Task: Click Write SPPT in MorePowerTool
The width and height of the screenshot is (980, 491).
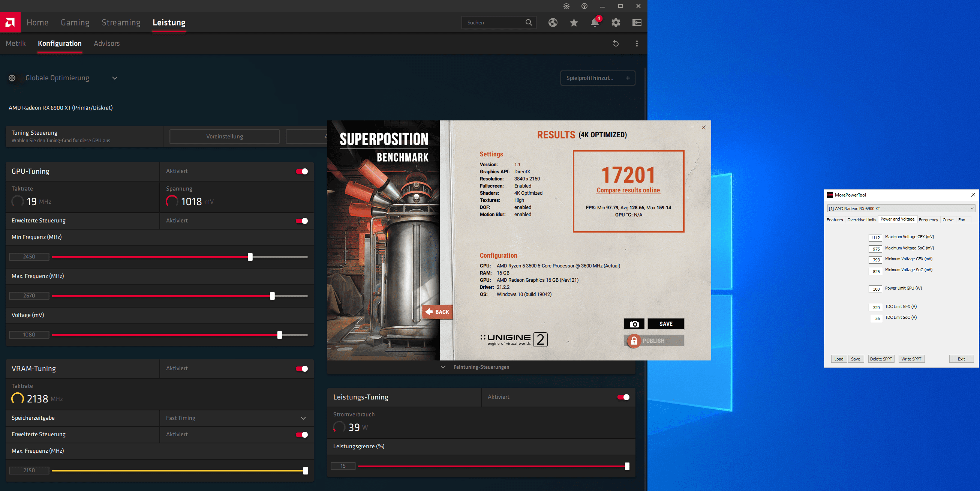Action: [911, 359]
